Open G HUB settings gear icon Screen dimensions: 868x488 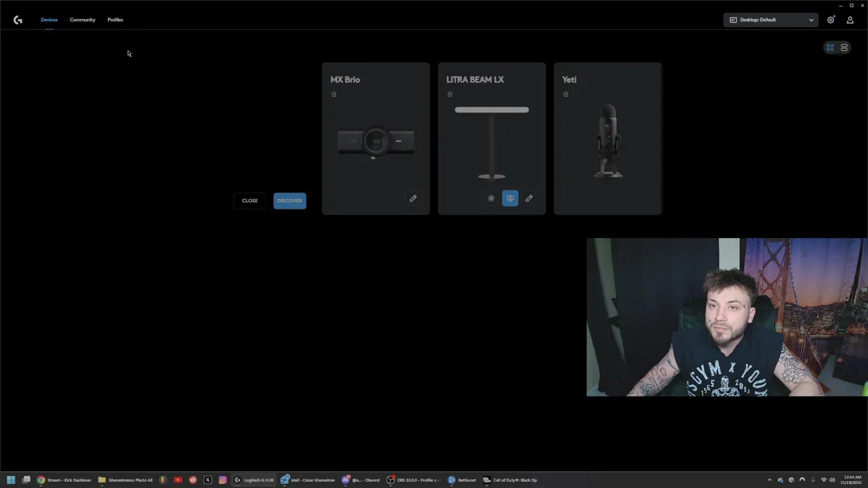click(831, 20)
